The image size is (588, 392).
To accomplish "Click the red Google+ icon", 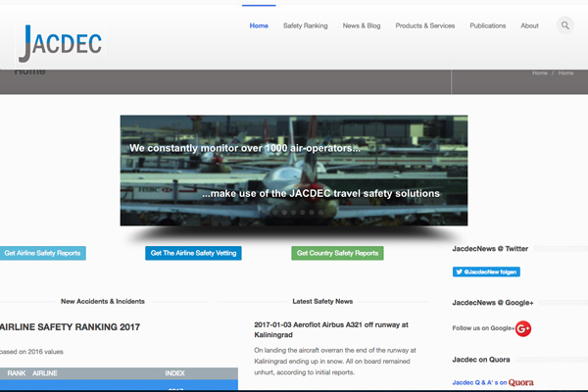I will (522, 328).
